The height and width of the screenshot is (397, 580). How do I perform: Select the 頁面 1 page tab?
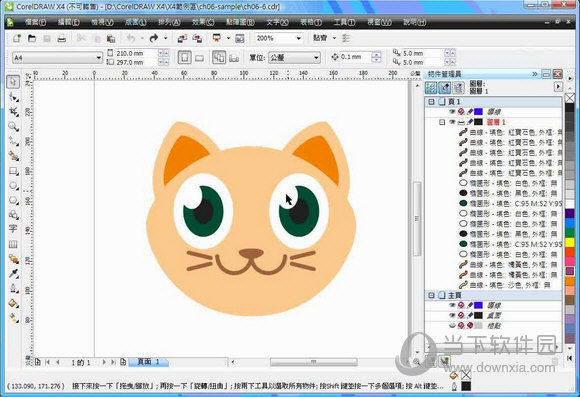pos(148,362)
